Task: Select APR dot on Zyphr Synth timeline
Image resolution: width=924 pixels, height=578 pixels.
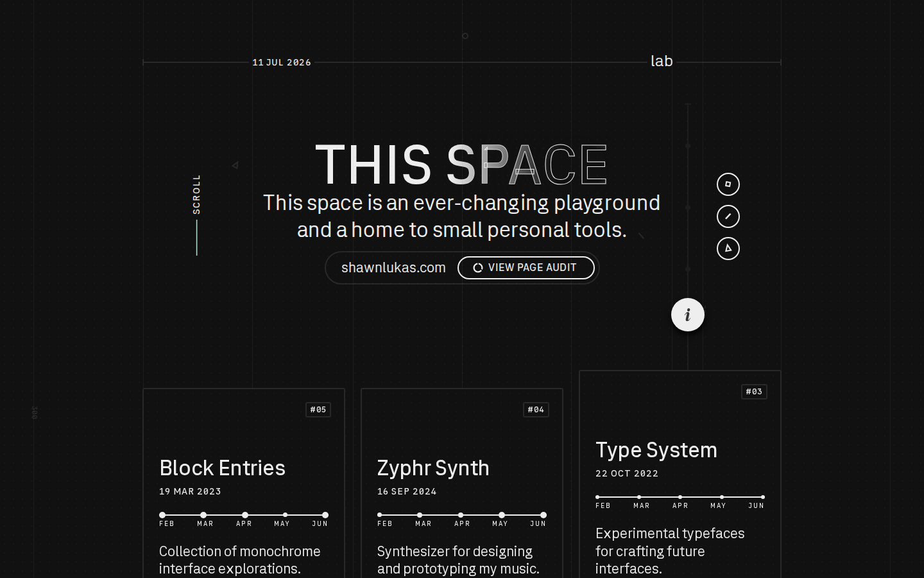Action: (x=461, y=515)
